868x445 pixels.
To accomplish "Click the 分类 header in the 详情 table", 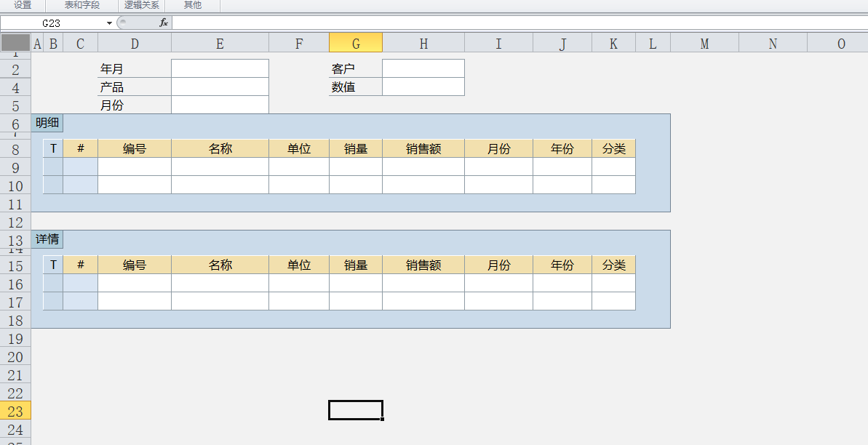I will [x=613, y=265].
